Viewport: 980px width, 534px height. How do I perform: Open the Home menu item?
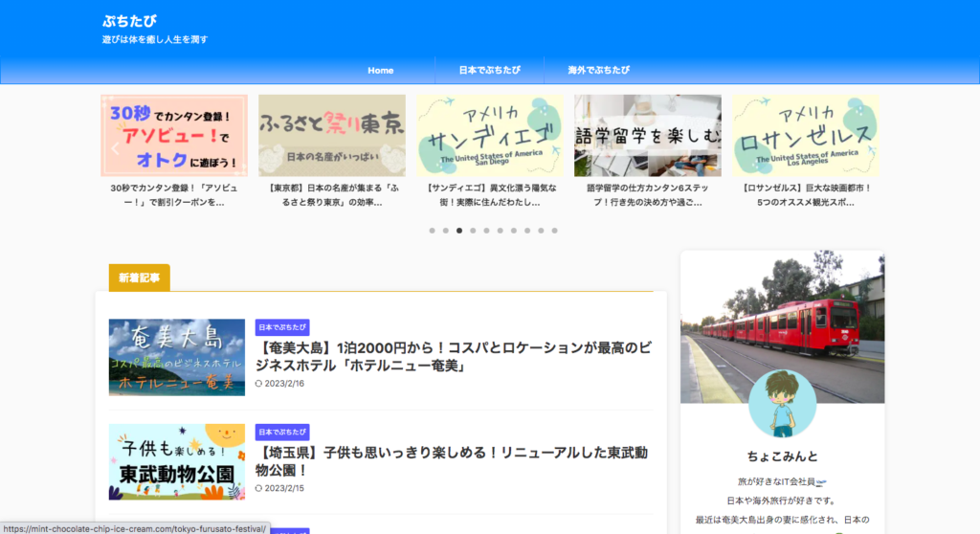pyautogui.click(x=381, y=70)
